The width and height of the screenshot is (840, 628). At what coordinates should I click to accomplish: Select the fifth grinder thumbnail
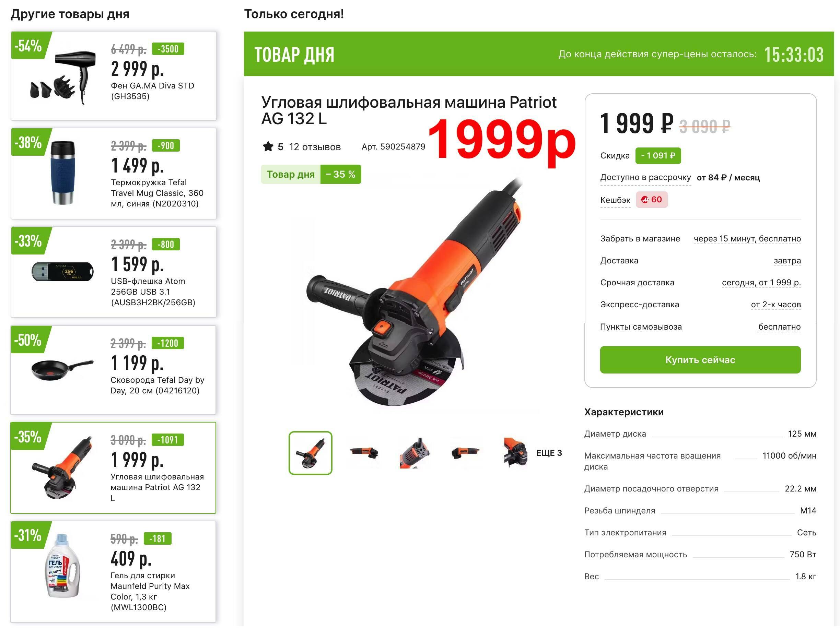click(515, 453)
